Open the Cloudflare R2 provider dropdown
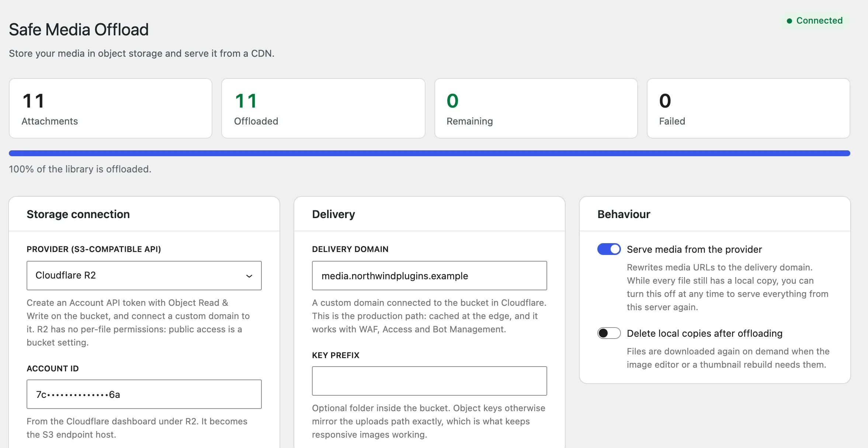Screen dimensions: 868x448 tap(144, 275)
